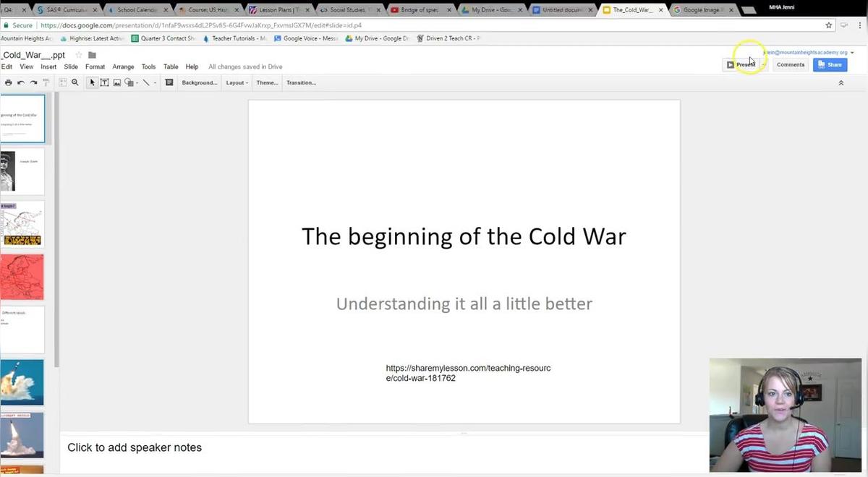Star the Cold_War presentation
Image resolution: width=868 pixels, height=477 pixels.
[79, 54]
